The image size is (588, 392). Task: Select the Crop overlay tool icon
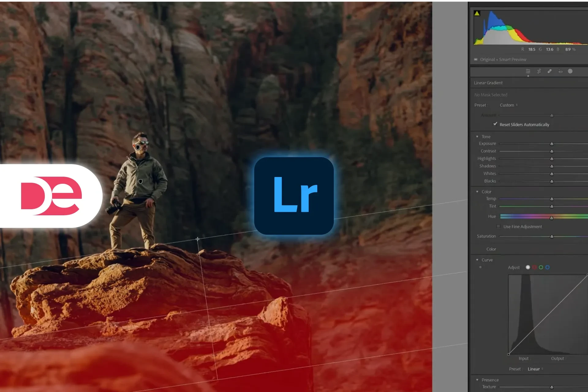539,71
